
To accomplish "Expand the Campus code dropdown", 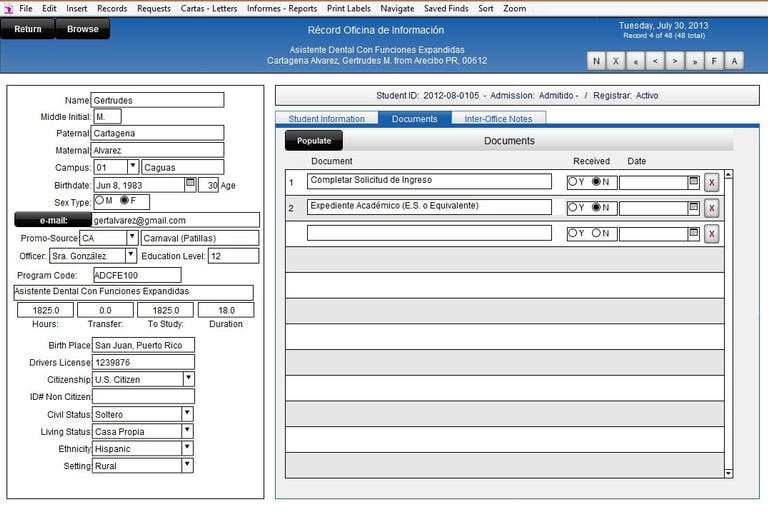I will pyautogui.click(x=132, y=167).
